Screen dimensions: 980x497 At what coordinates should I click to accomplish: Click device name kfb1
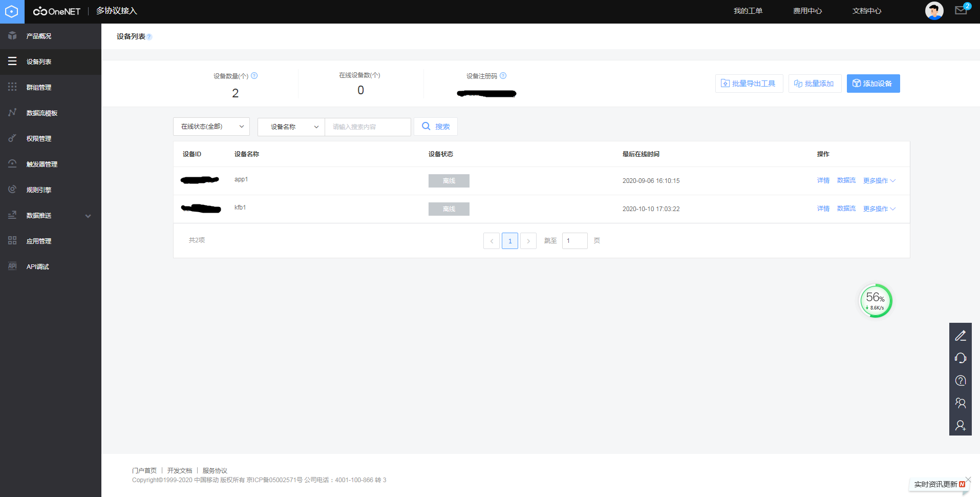tap(240, 208)
